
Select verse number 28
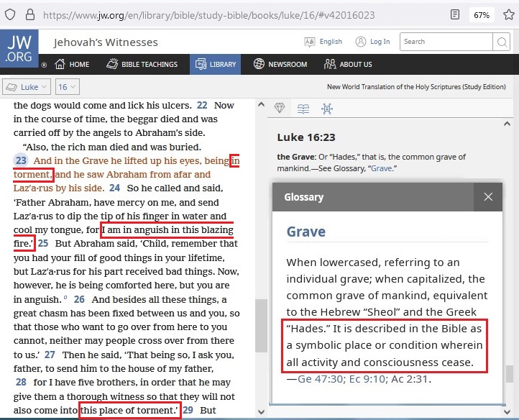[x=21, y=382]
